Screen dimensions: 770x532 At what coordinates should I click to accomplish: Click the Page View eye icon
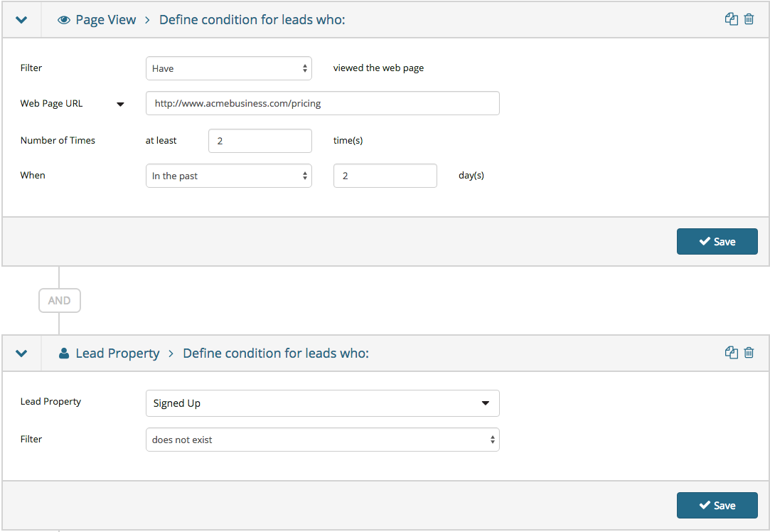(64, 20)
